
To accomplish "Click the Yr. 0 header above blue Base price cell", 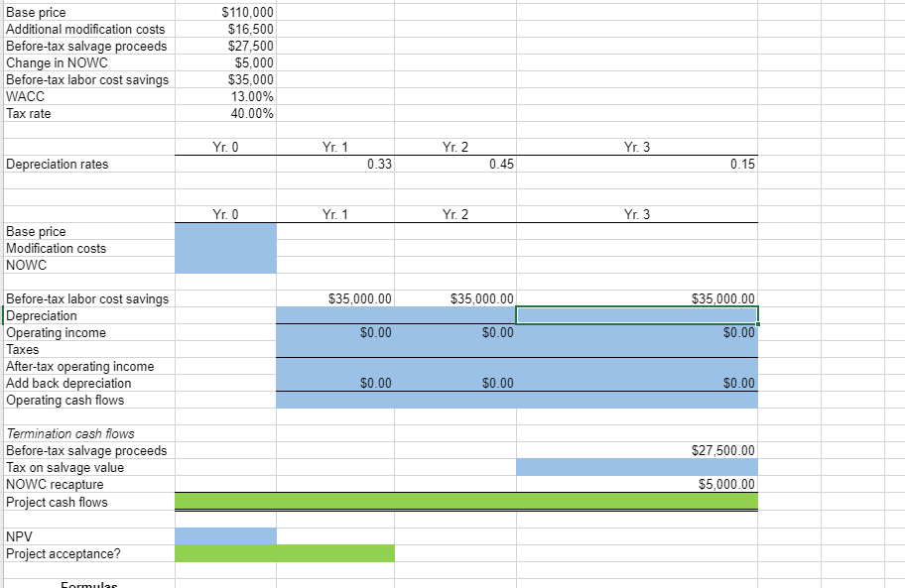I will point(225,214).
